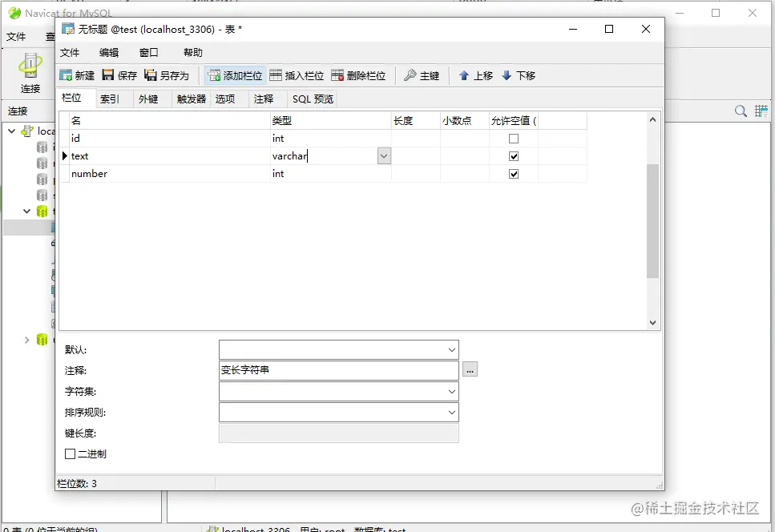Maximize the table designer window

click(609, 29)
